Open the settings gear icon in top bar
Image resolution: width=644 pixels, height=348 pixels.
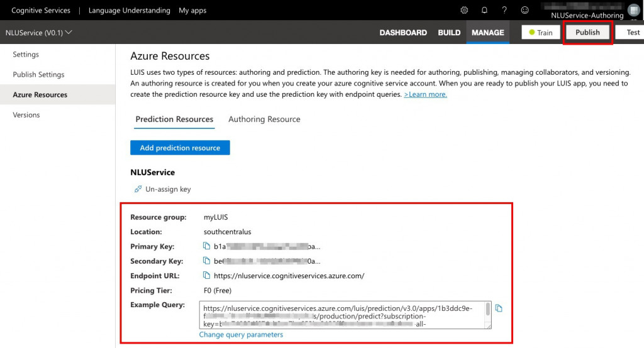464,10
